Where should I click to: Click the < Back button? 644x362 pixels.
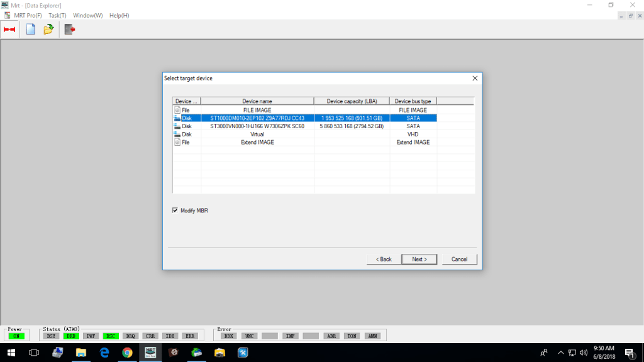384,259
